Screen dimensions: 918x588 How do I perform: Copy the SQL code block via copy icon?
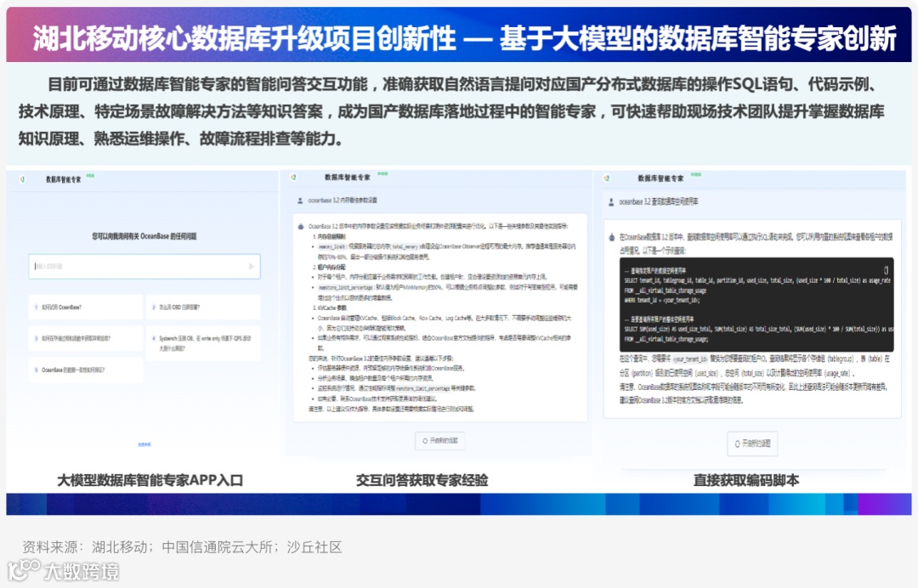pyautogui.click(x=886, y=269)
